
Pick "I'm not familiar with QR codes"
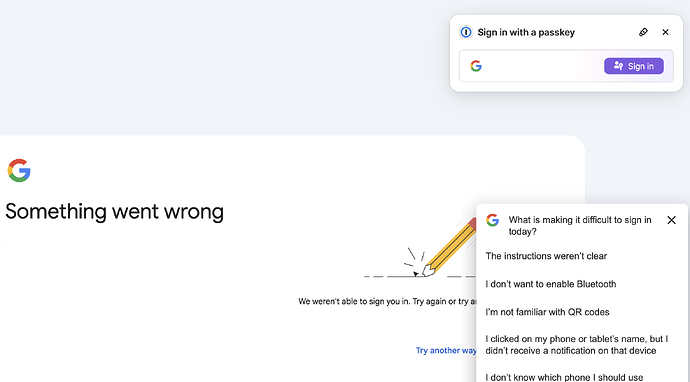[547, 312]
